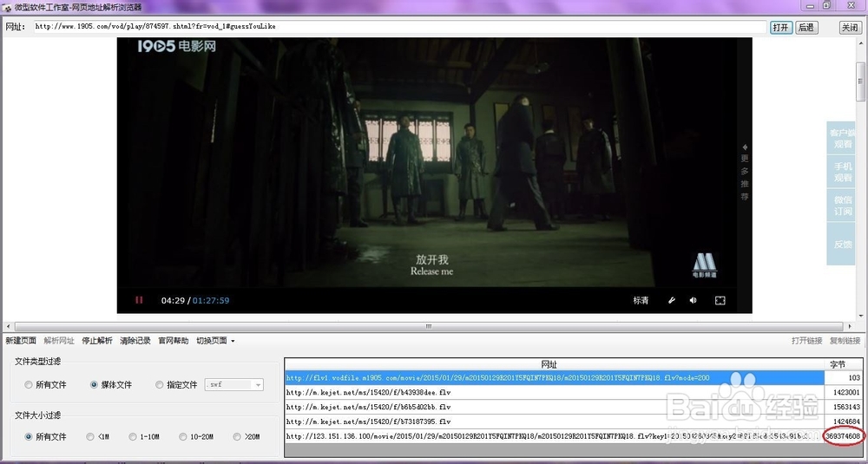Viewport: 868px width, 464px height.
Task: Click the 1423001 byte size cell
Action: (x=843, y=392)
